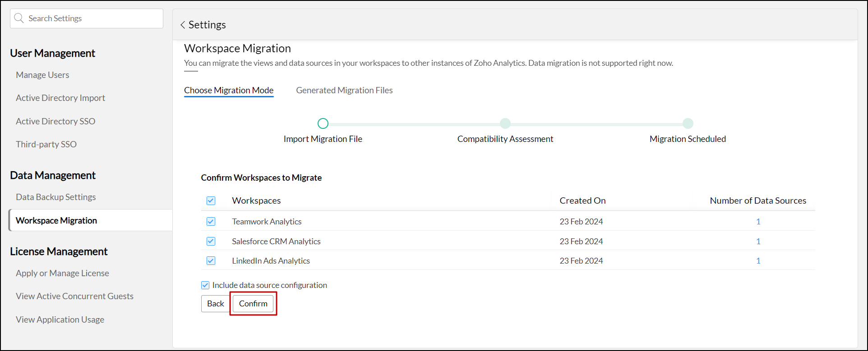The image size is (868, 351).
Task: Click the Import Migration File step circle
Action: point(323,123)
